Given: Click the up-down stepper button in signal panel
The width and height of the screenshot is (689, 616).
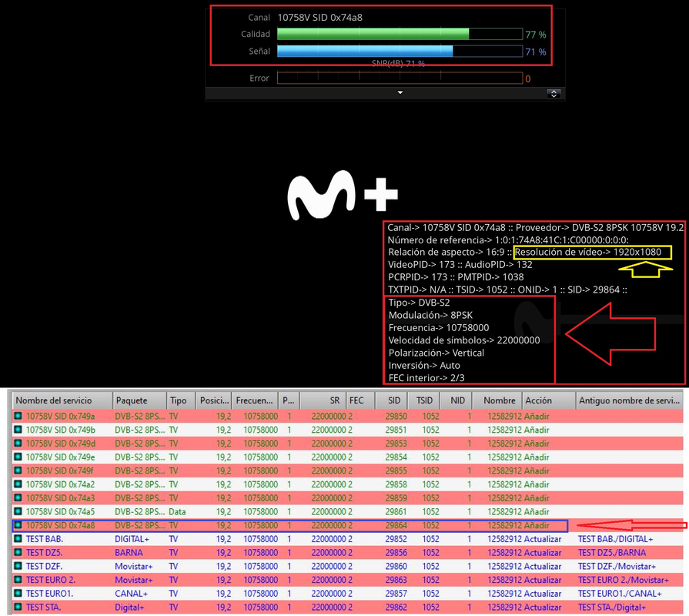Looking at the screenshot, I should [x=554, y=94].
